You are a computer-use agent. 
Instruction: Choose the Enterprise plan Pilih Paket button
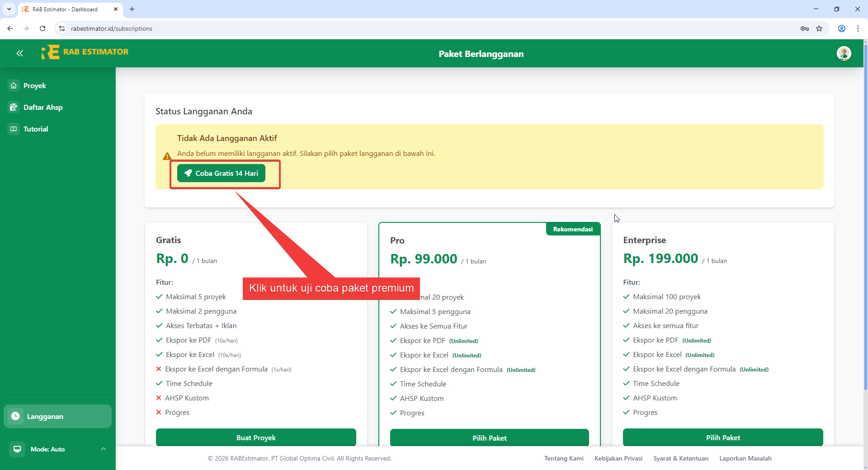(x=722, y=437)
